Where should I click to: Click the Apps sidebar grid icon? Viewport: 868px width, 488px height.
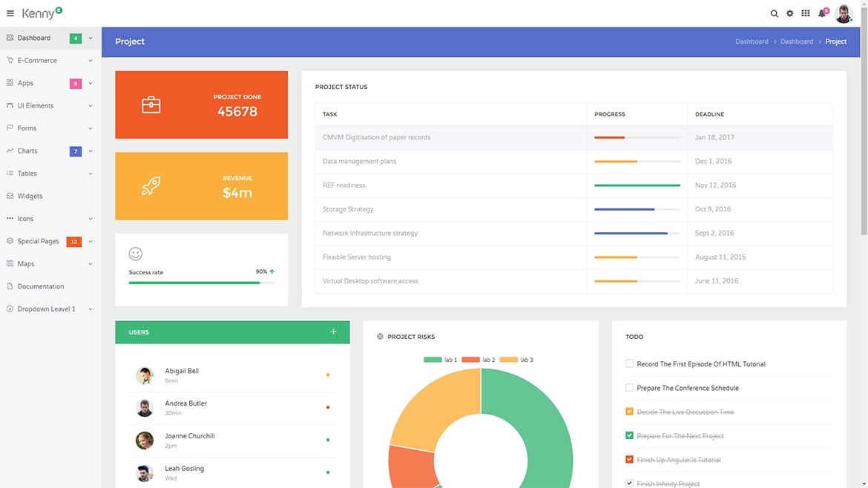[x=10, y=83]
